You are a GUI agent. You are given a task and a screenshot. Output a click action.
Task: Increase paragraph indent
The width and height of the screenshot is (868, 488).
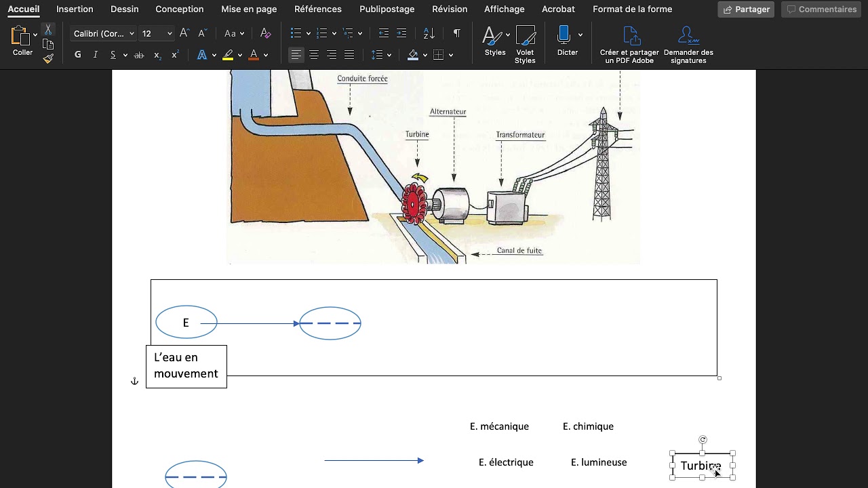[401, 33]
